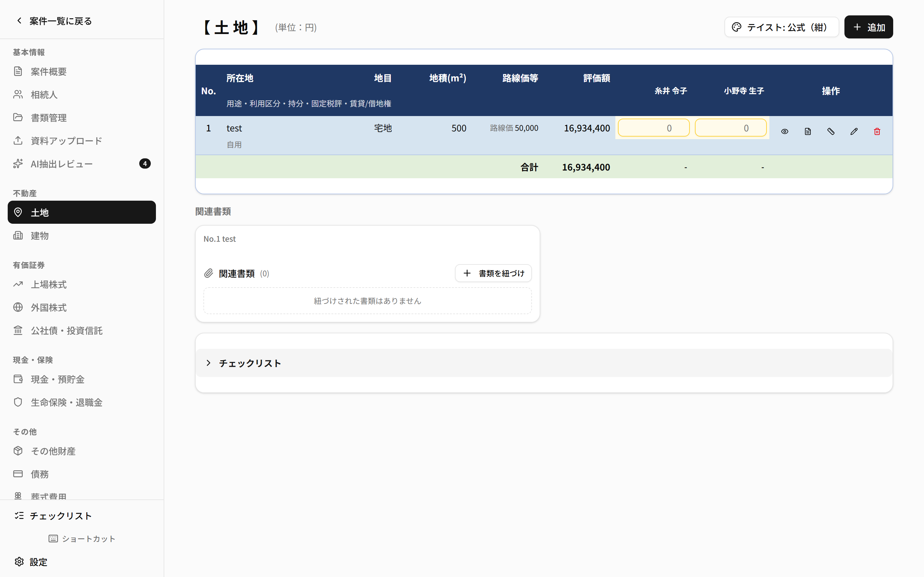This screenshot has height=577, width=924.
Task: Collapse back via 案件一覧に戻る chevron
Action: point(20,21)
